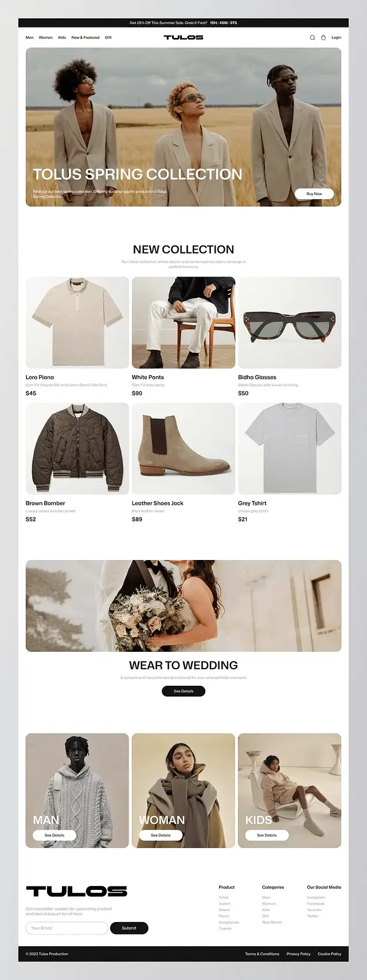Open the Men menu item
Viewport: 367px width, 980px height.
pos(30,37)
